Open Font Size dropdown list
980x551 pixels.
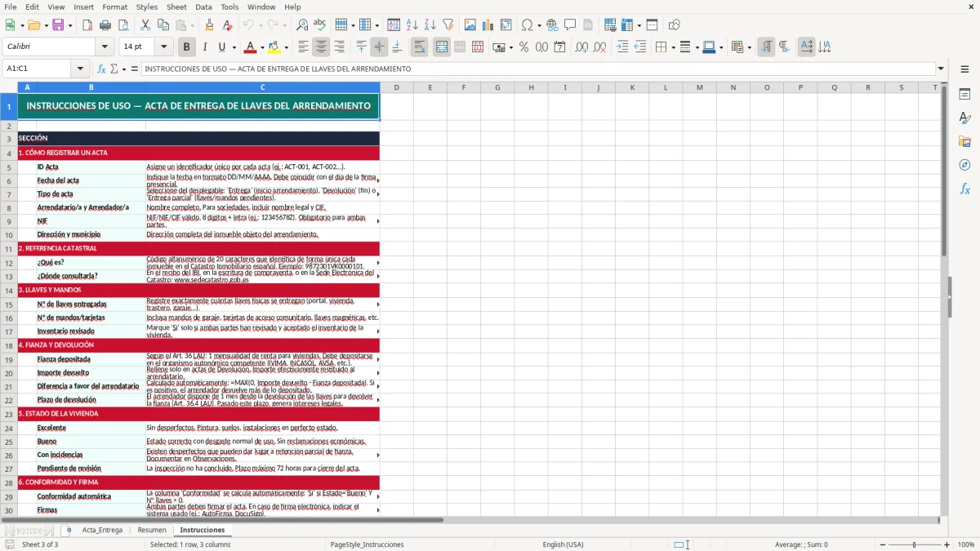point(164,47)
